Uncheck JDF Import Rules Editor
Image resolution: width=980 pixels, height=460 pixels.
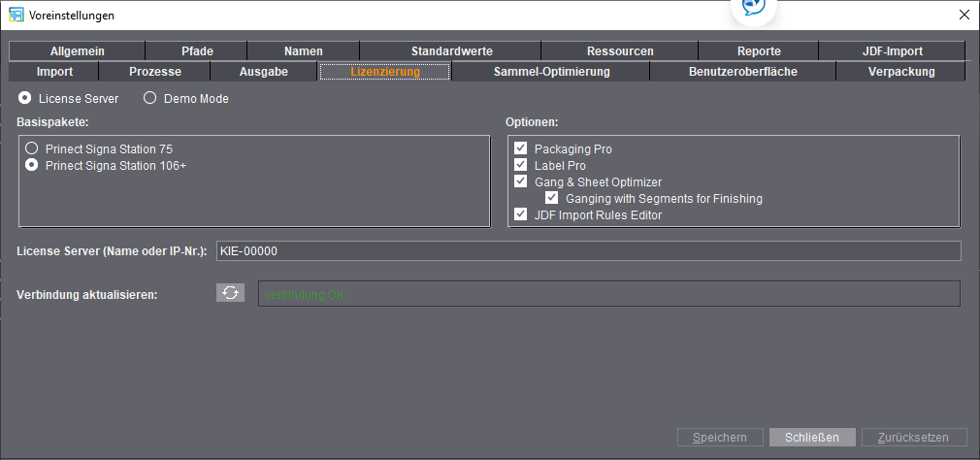521,214
